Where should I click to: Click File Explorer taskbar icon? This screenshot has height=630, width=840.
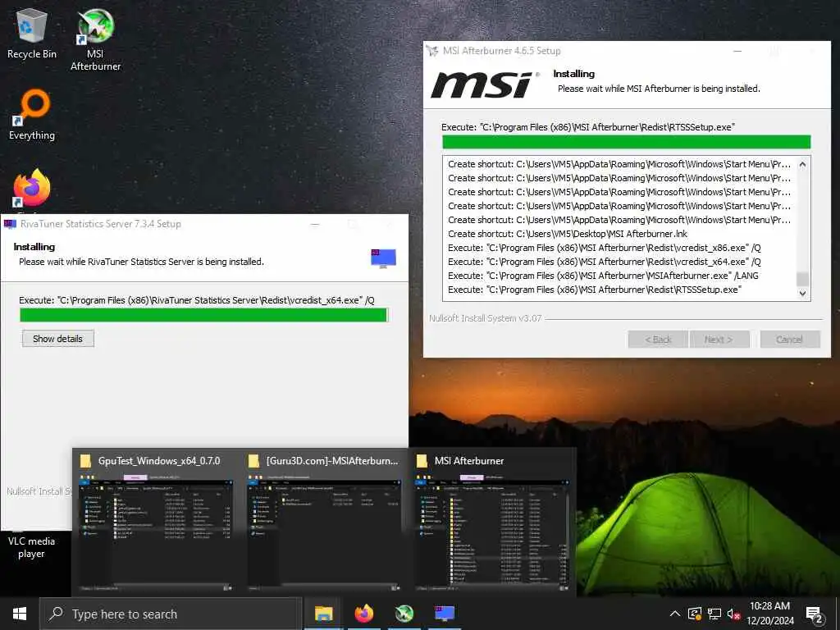(x=323, y=614)
